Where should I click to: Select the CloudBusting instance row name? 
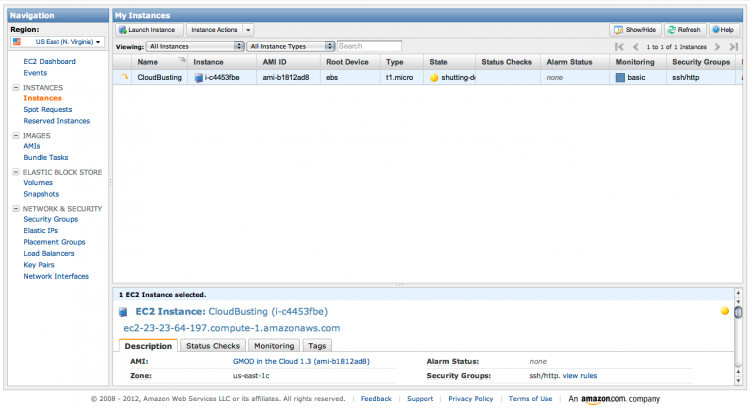[160, 77]
